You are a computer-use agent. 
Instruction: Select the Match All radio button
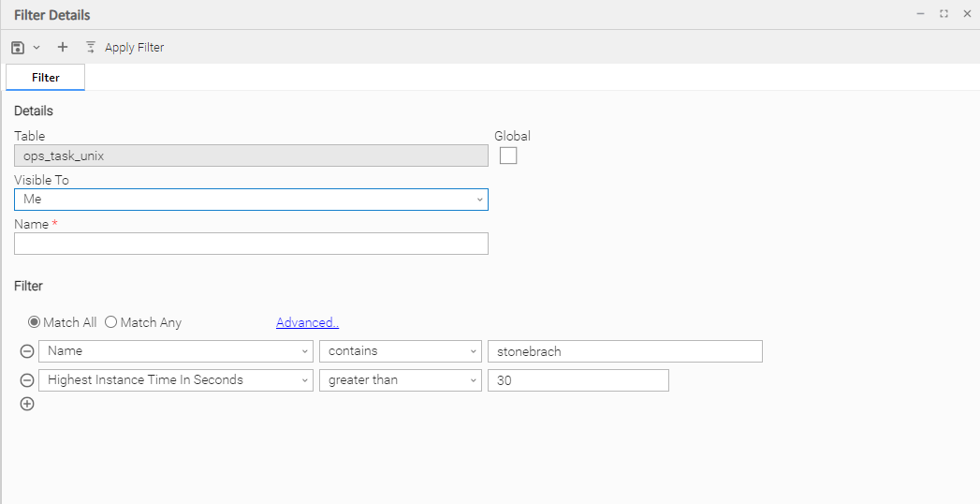[x=35, y=322]
